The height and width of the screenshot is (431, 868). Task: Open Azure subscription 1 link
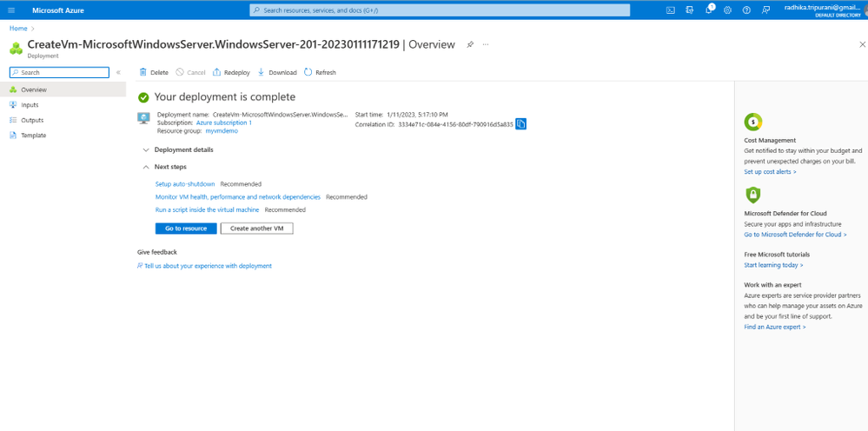click(223, 123)
